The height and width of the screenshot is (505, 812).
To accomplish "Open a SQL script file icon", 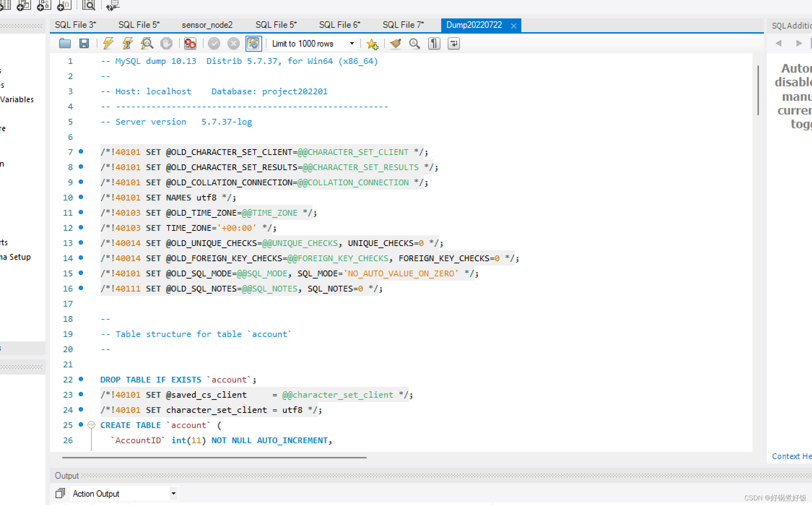I will [x=65, y=44].
